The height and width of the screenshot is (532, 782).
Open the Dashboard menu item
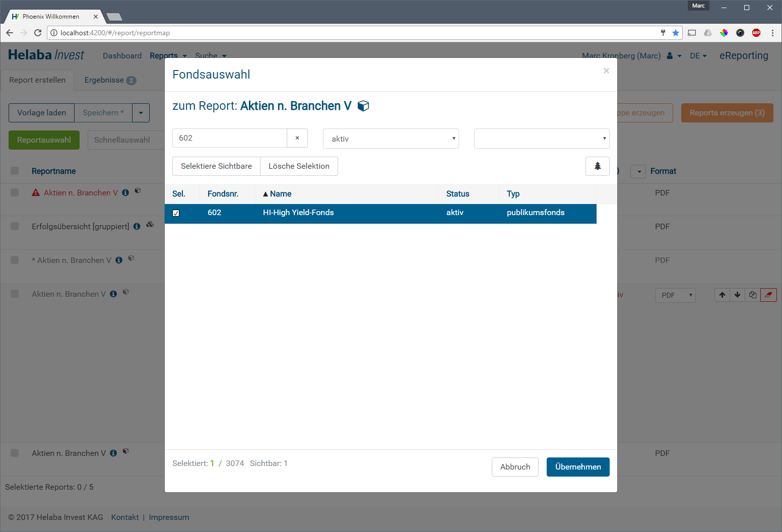coord(122,55)
